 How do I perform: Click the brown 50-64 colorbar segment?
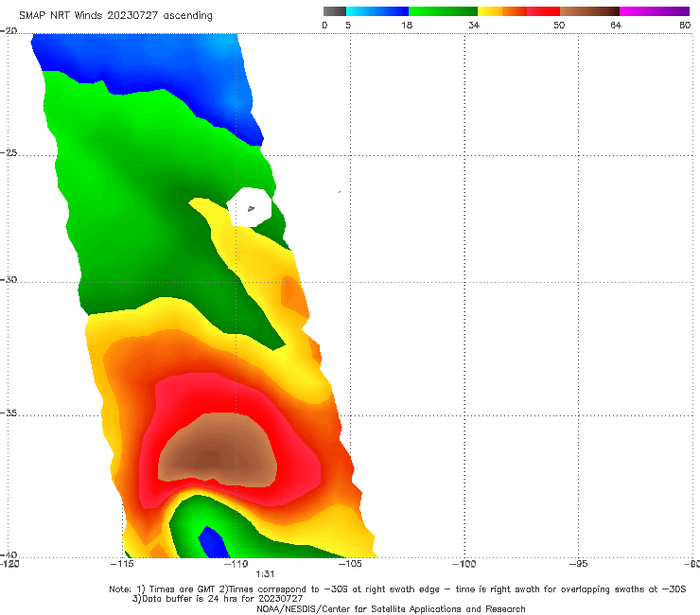coord(589,11)
